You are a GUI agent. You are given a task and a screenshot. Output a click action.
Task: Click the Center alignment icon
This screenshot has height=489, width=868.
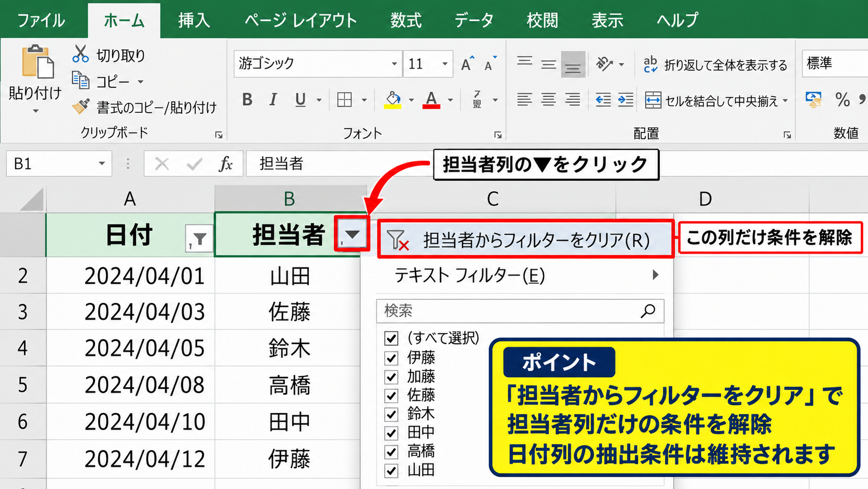549,99
